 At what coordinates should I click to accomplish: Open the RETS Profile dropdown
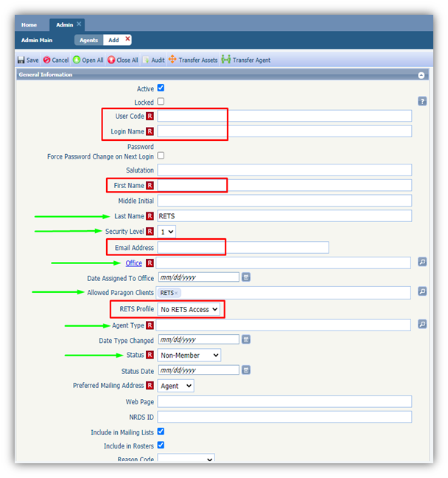[x=189, y=309]
